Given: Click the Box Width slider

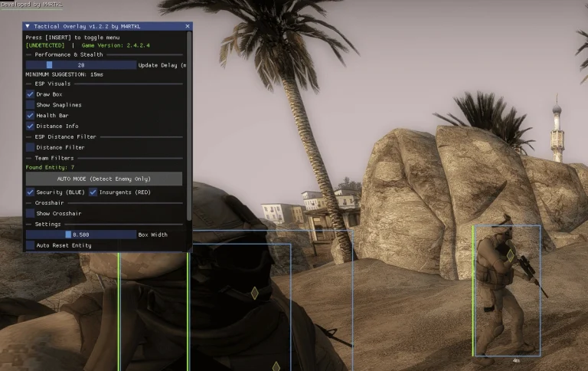Looking at the screenshot, I should (81, 235).
